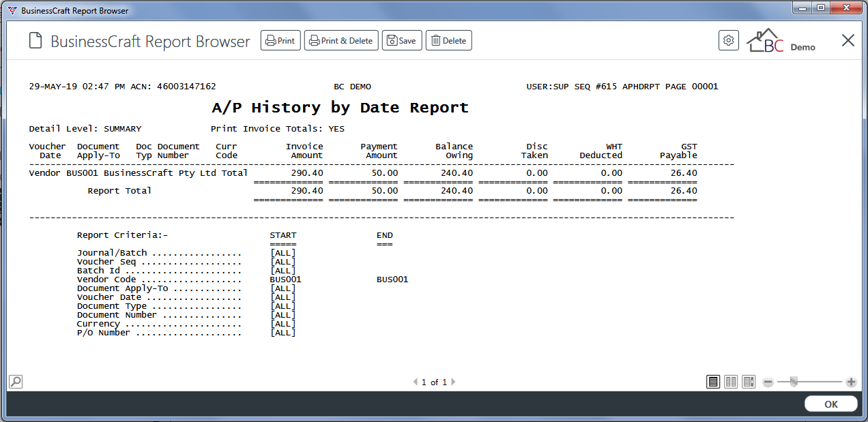This screenshot has width=868, height=422.
Task: Click the "Voucher Seq" criteria label
Action: [106, 262]
